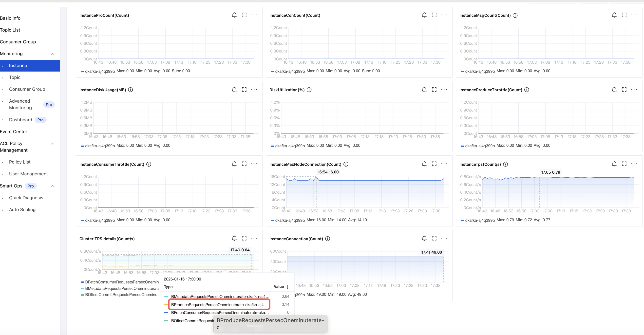Viewport: 644px width, 335px height.
Task: Collapse ACL Policy Management section
Action: coord(52,144)
